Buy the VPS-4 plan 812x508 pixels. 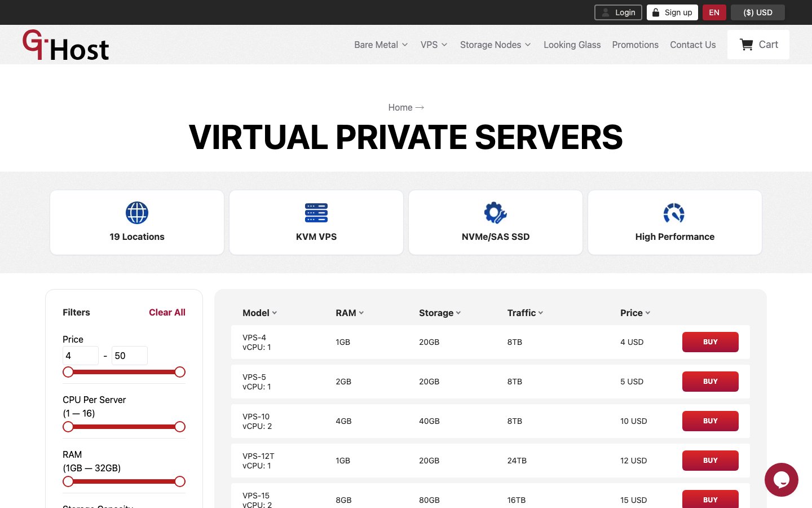[710, 342]
